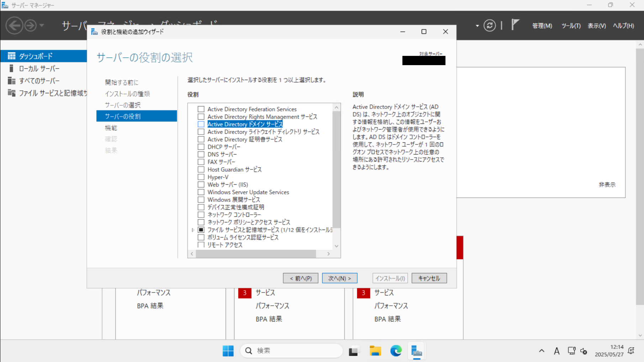Open dropdown arrow left of refresh icon
The image size is (644, 362).
[x=477, y=26]
